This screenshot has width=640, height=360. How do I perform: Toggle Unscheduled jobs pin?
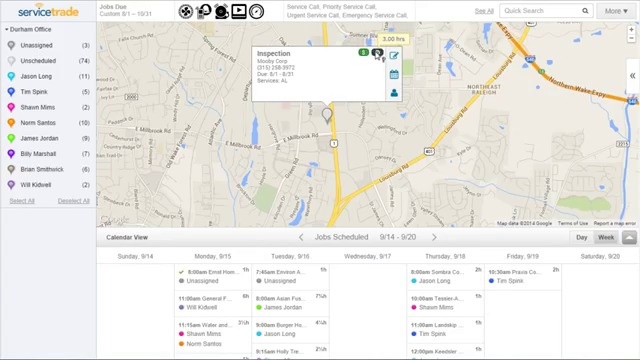pos(11,61)
